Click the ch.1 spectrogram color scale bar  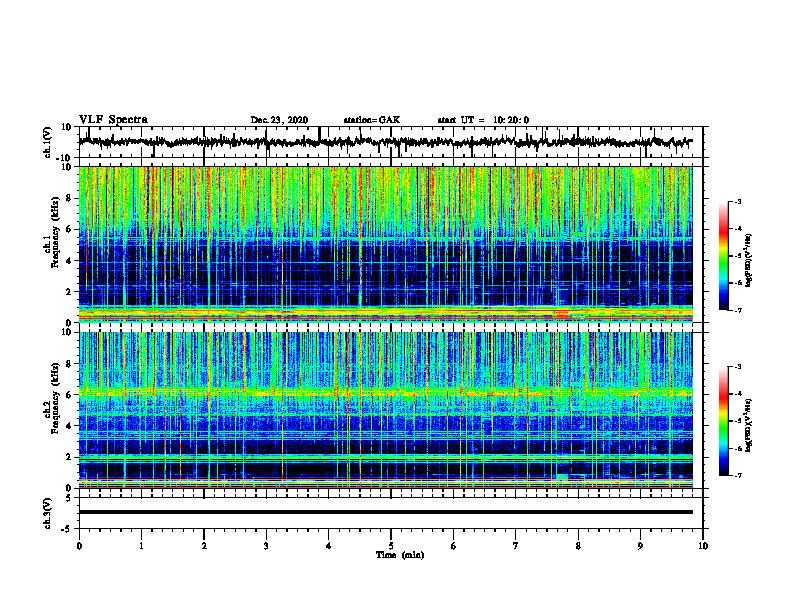click(724, 256)
